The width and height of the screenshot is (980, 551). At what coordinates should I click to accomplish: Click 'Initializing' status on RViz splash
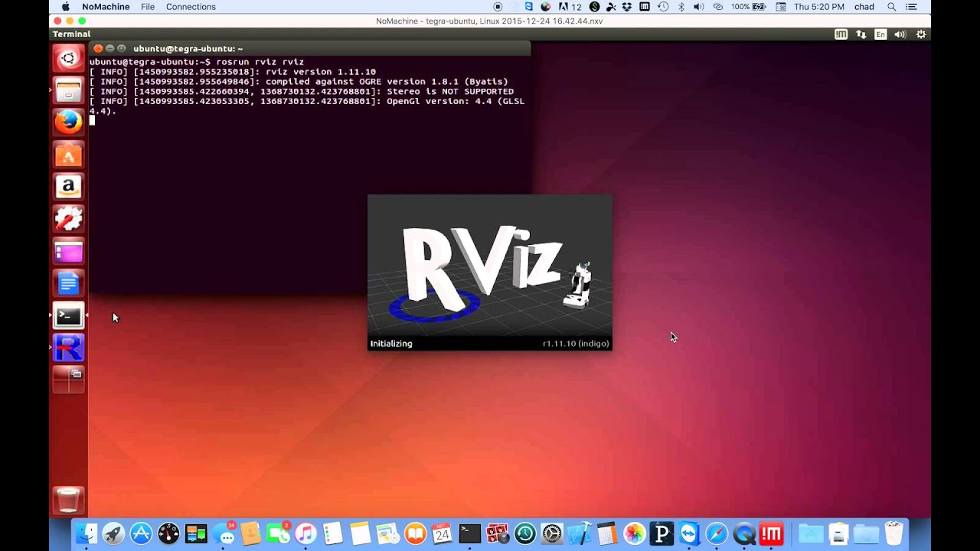(391, 344)
